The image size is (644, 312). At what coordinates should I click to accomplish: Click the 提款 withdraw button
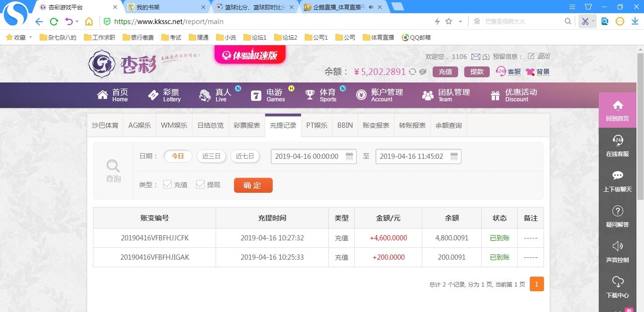[x=477, y=72]
